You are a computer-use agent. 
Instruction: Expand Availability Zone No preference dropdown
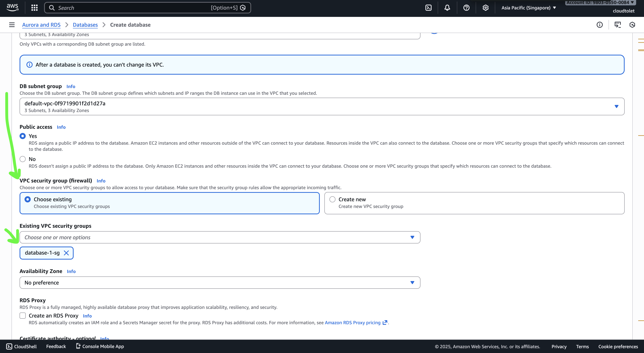(220, 283)
